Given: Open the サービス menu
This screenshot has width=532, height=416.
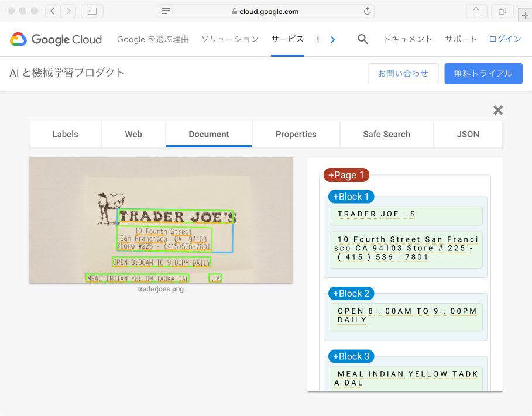Looking at the screenshot, I should pos(287,39).
